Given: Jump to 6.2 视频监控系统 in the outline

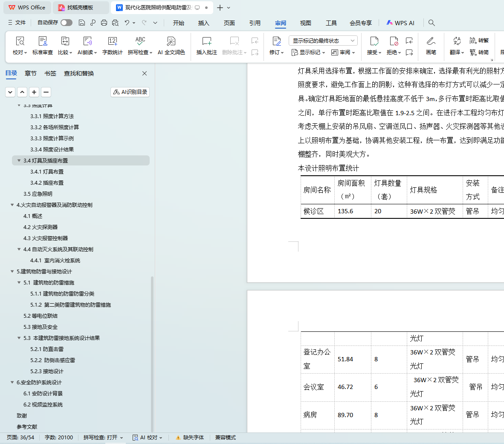Looking at the screenshot, I should coord(43,405).
